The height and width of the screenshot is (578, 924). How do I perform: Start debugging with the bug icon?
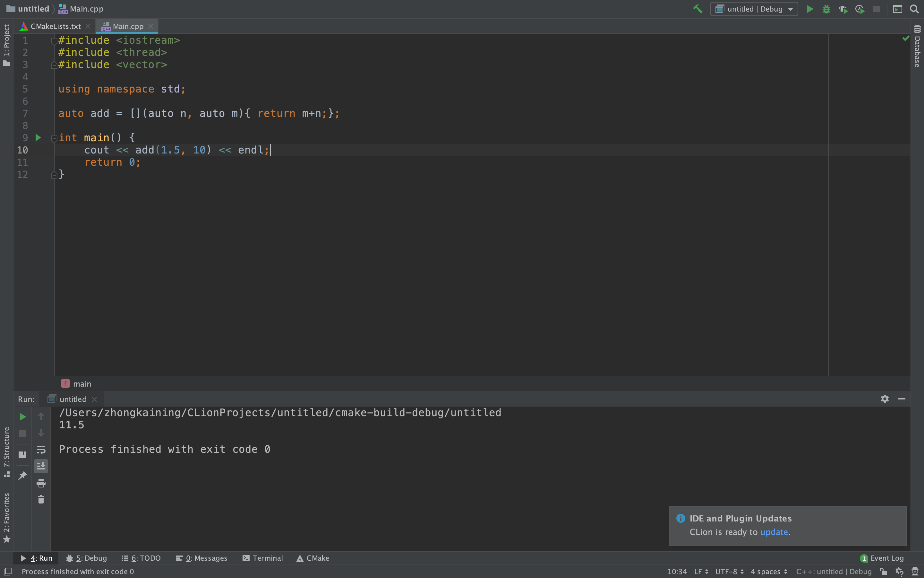point(826,9)
